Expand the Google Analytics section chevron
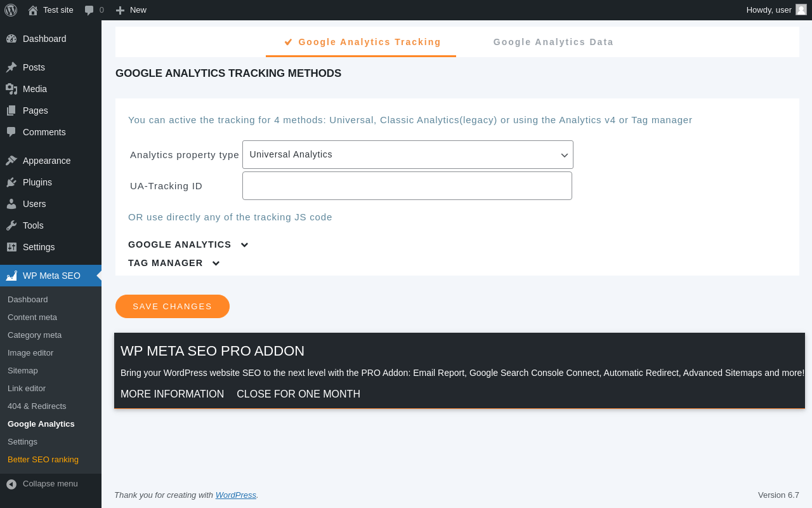The height and width of the screenshot is (508, 812). pyautogui.click(x=244, y=245)
